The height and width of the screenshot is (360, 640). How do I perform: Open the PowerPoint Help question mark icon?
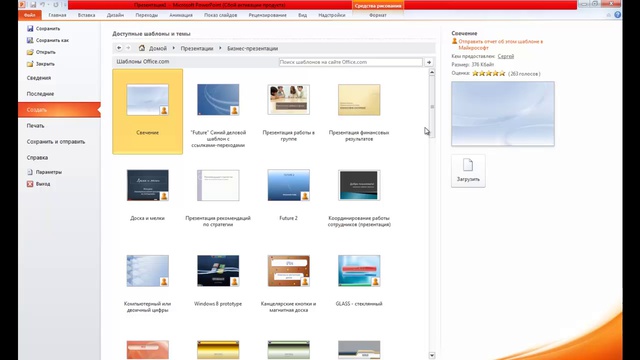click(x=618, y=15)
